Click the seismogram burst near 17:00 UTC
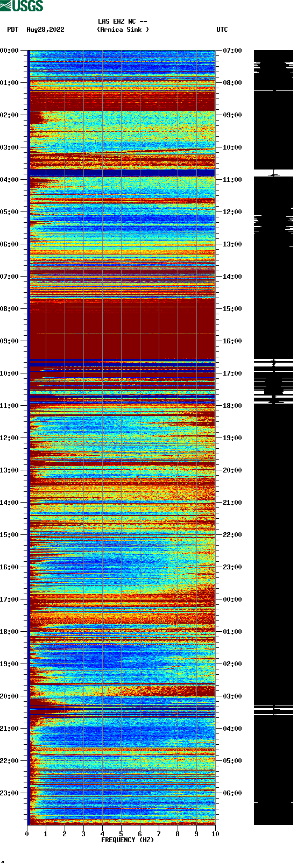This screenshot has width=297, height=868. click(274, 381)
